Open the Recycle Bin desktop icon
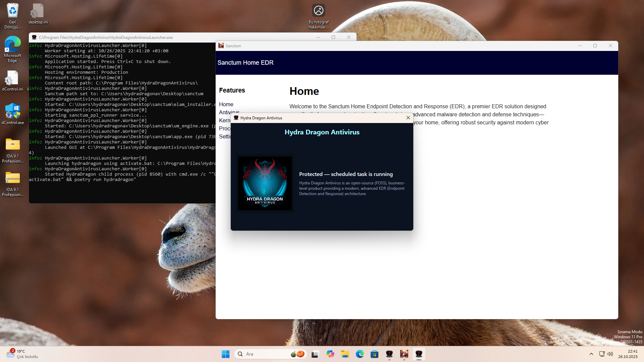 [12, 11]
